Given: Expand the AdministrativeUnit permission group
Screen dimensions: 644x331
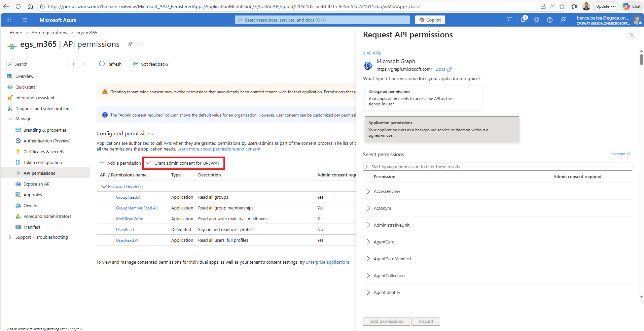Looking at the screenshot, I should pos(368,225).
